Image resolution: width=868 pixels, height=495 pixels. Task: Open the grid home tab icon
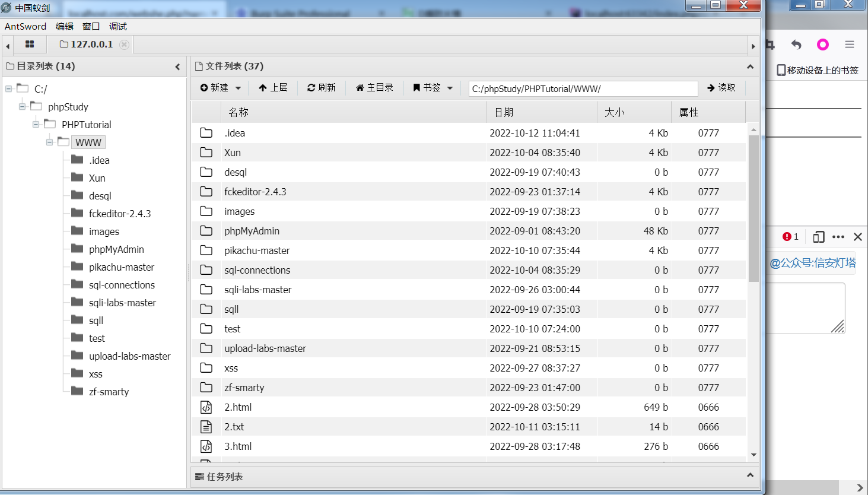click(x=30, y=45)
